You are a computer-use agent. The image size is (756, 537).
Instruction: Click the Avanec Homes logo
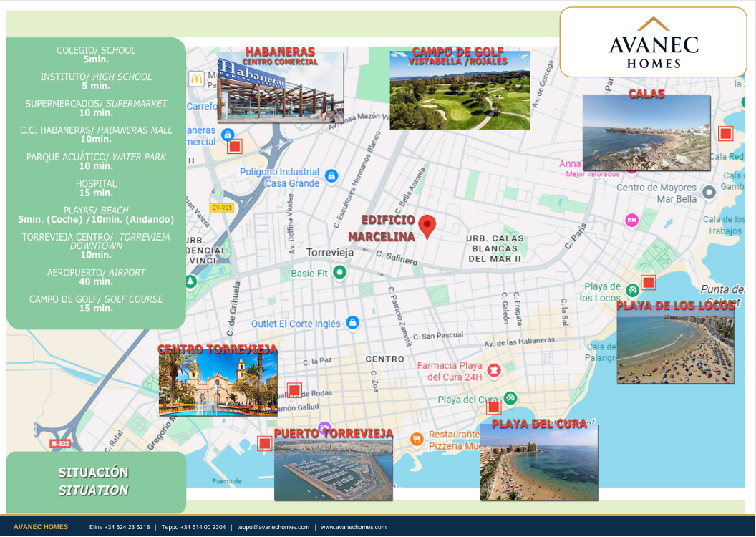pos(654,42)
